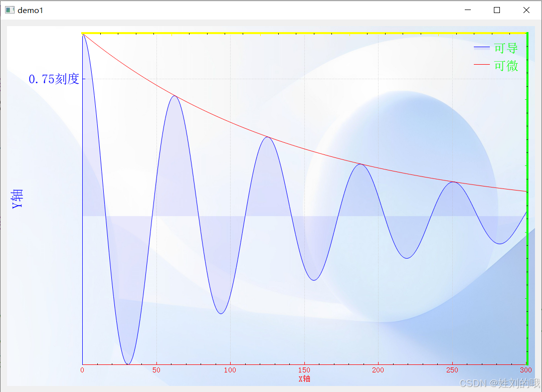Select the 可导 legend entry
This screenshot has height=392, width=542.
[x=496, y=48]
